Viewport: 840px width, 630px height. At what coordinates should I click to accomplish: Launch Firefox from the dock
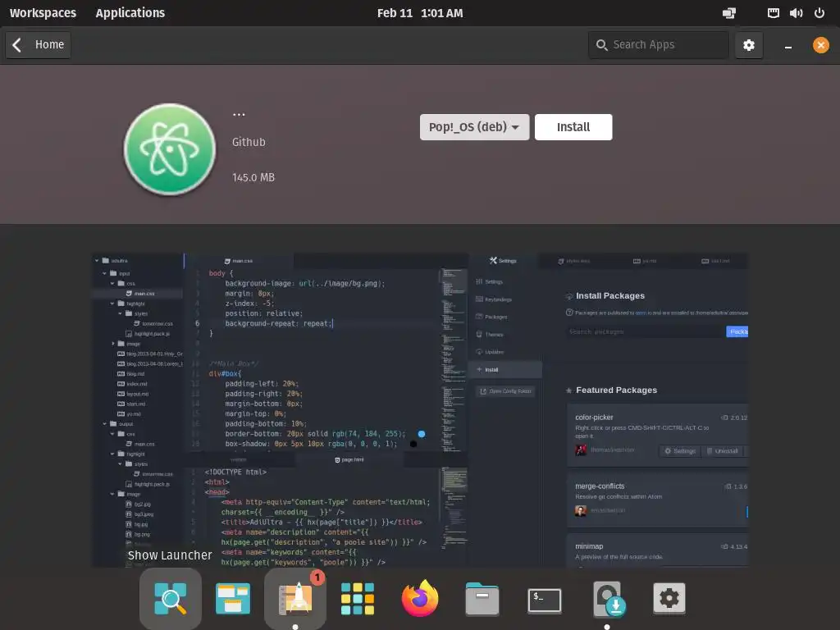pos(420,598)
